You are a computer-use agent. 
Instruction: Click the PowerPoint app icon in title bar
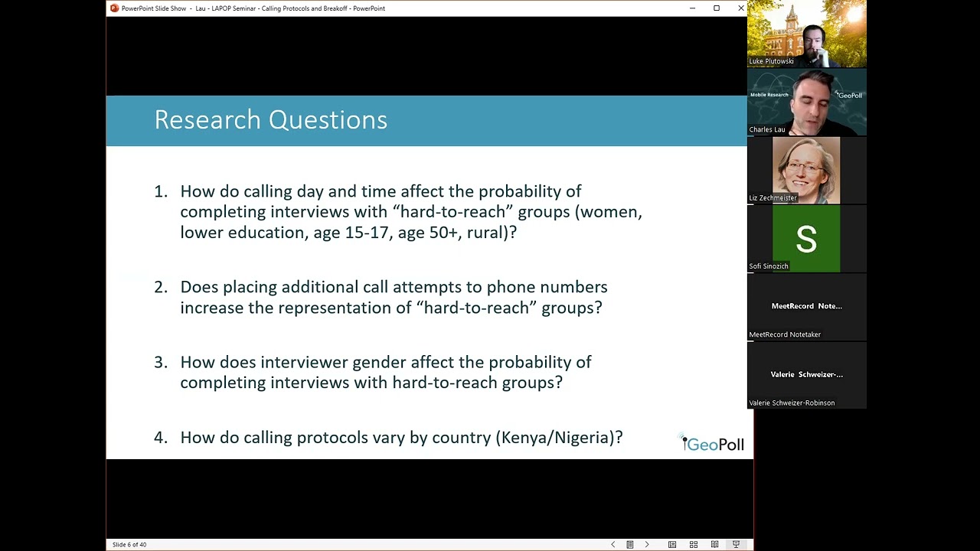114,8
